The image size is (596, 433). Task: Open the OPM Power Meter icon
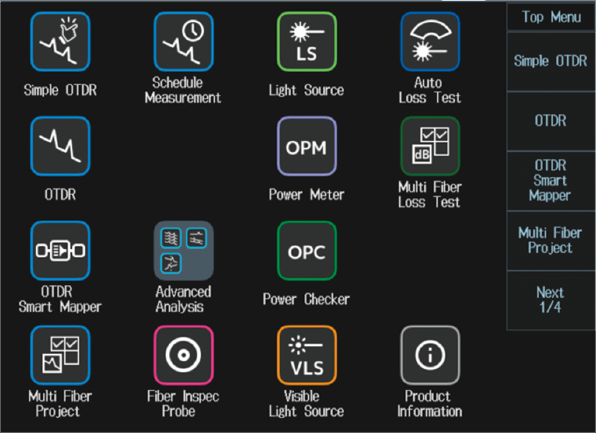click(307, 146)
